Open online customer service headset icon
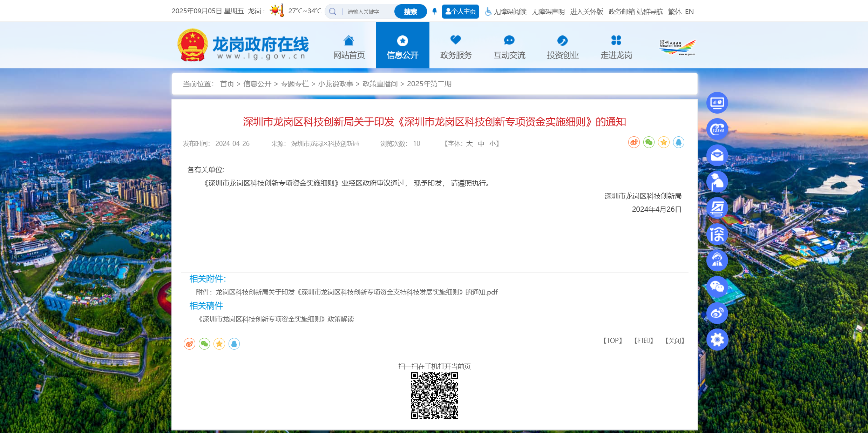The image size is (868, 433). [x=717, y=260]
